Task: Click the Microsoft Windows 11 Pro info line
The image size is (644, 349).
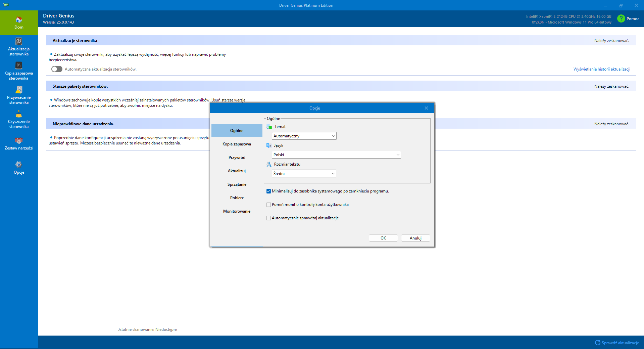Action: coord(572,22)
